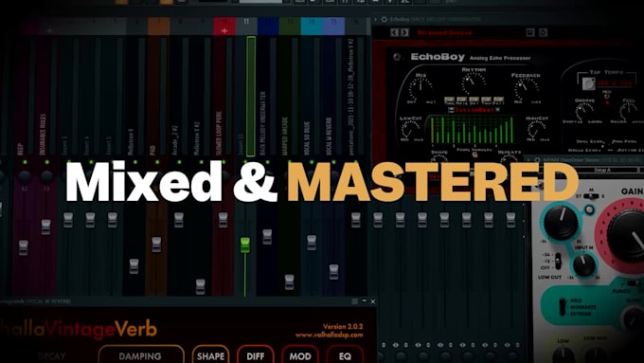The image size is (644, 363).
Task: Open the Setup A selector in the overdrive plugin
Action: (x=602, y=170)
